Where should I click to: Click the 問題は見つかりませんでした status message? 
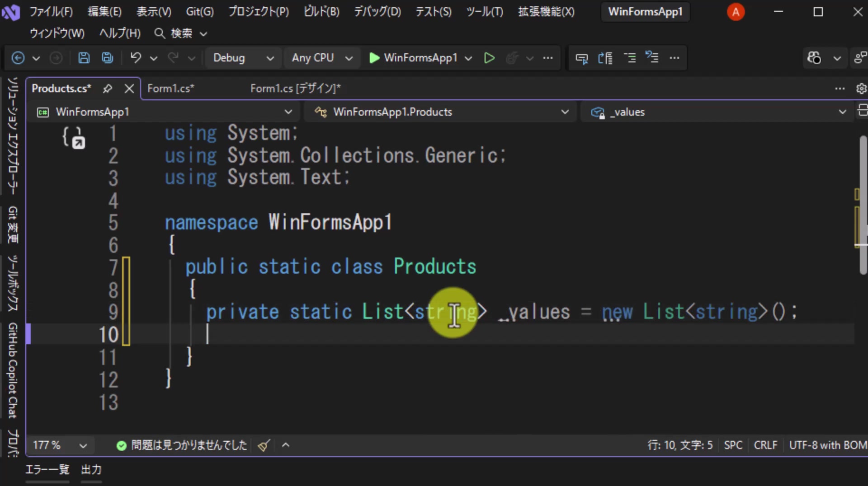coord(182,445)
